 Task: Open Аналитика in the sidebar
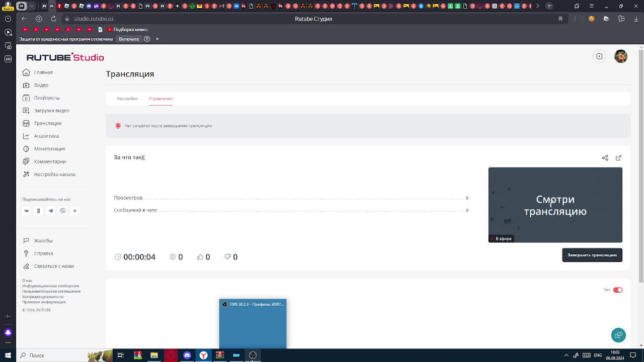[x=41, y=136]
